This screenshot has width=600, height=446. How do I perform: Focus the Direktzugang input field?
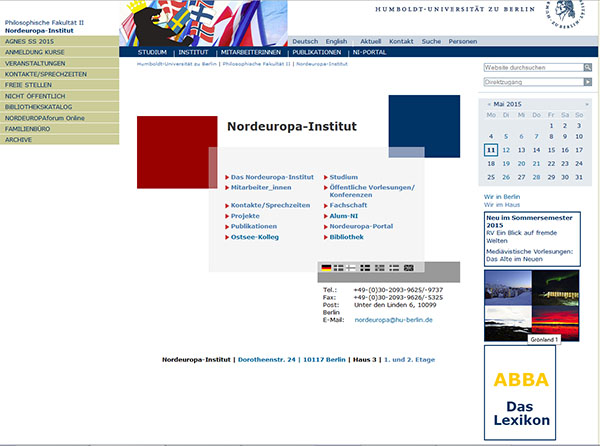[x=533, y=82]
